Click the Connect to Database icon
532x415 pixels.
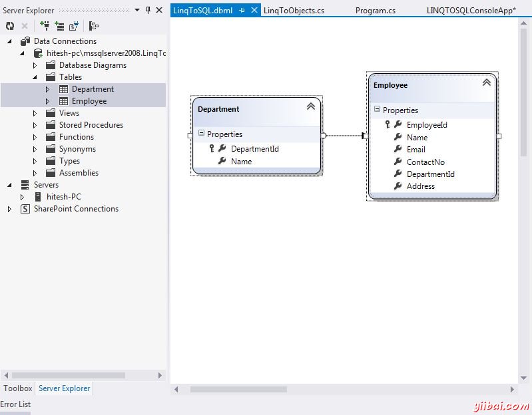[x=45, y=26]
